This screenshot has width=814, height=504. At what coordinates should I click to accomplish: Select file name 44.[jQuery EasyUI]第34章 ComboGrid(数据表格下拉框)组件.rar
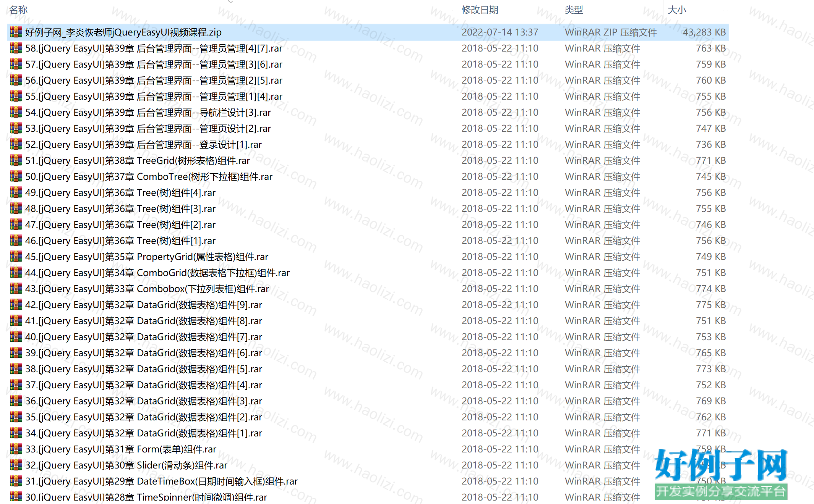(157, 273)
